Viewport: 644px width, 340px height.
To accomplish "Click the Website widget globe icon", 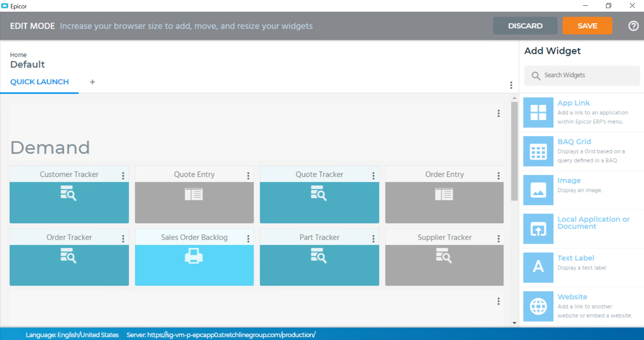I will point(538,306).
